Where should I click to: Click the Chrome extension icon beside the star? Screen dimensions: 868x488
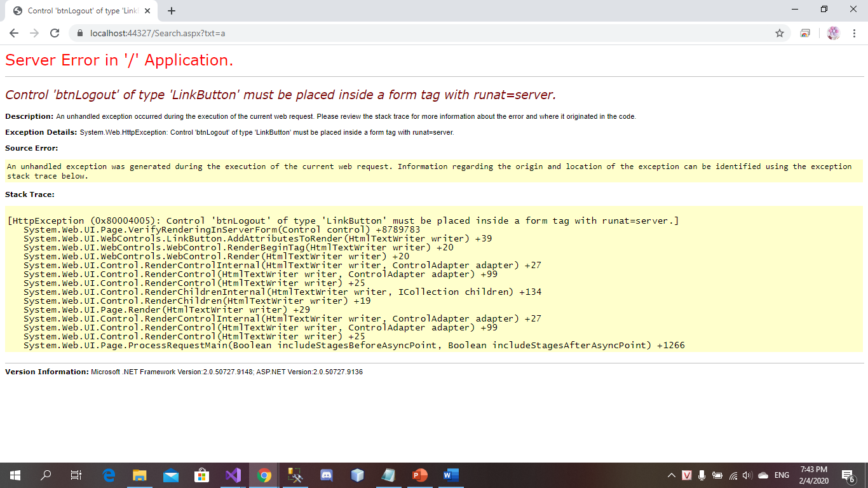tap(805, 33)
